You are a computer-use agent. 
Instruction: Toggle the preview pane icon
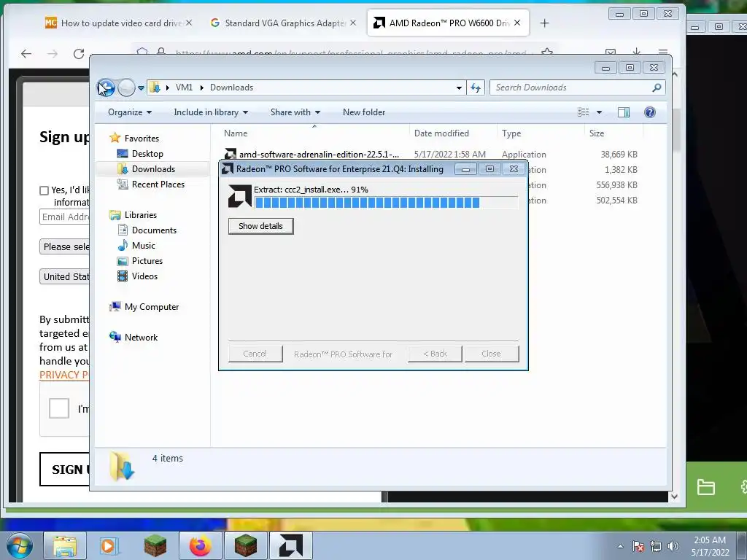pyautogui.click(x=624, y=112)
